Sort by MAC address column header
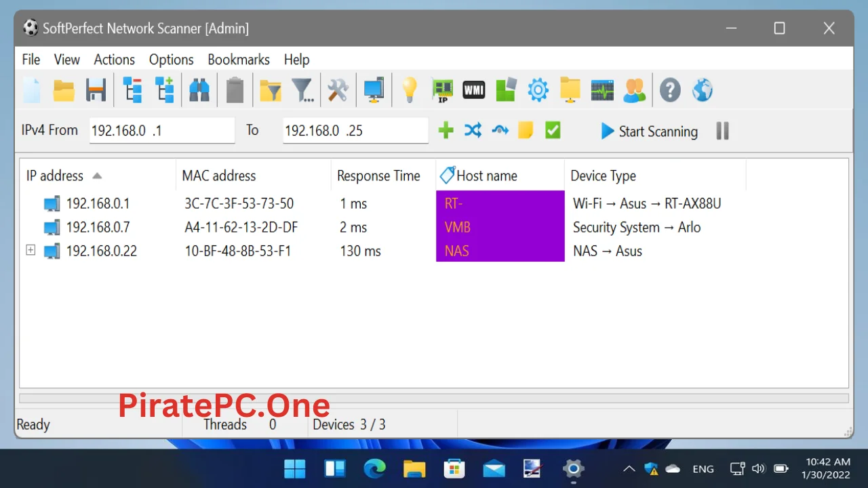The width and height of the screenshot is (868, 488). click(254, 176)
